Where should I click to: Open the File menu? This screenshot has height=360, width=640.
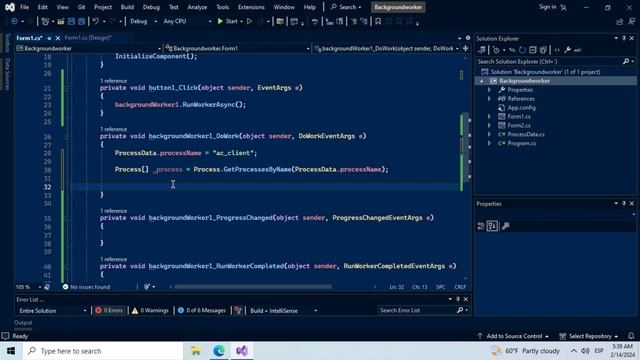coord(24,7)
